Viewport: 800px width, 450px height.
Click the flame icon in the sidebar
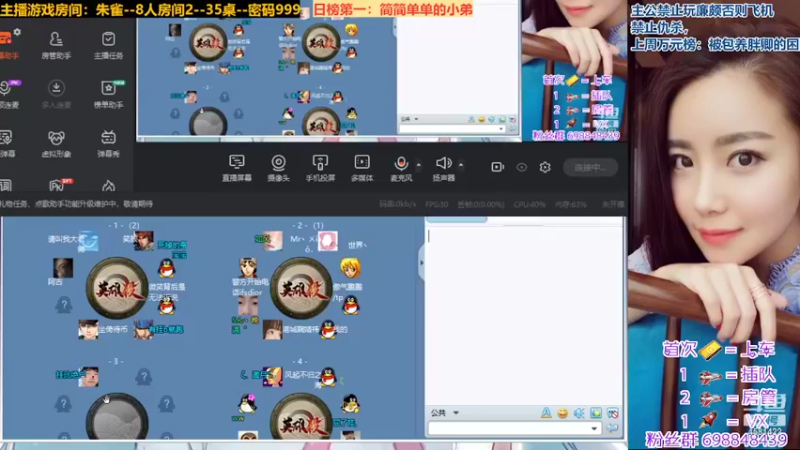[x=108, y=186]
